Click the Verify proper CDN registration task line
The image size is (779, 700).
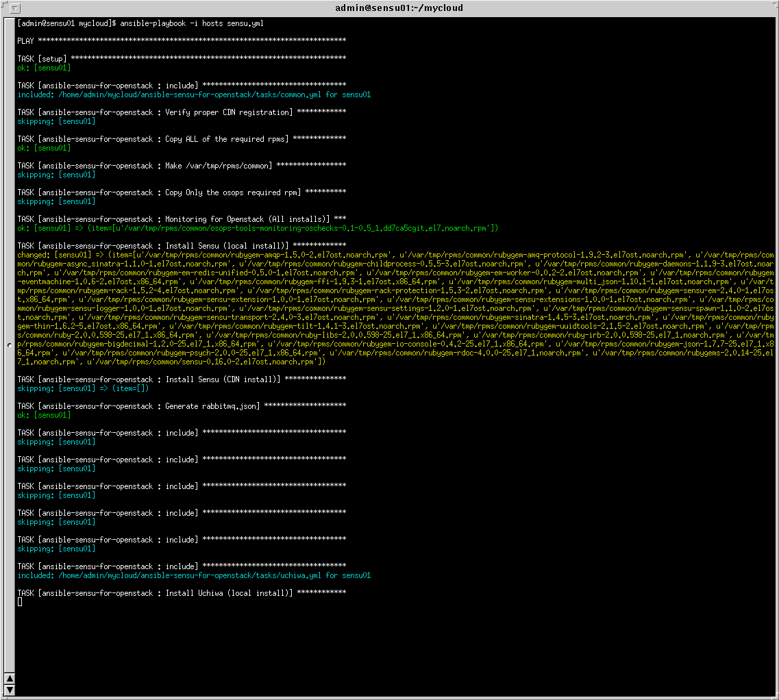pyautogui.click(x=181, y=112)
